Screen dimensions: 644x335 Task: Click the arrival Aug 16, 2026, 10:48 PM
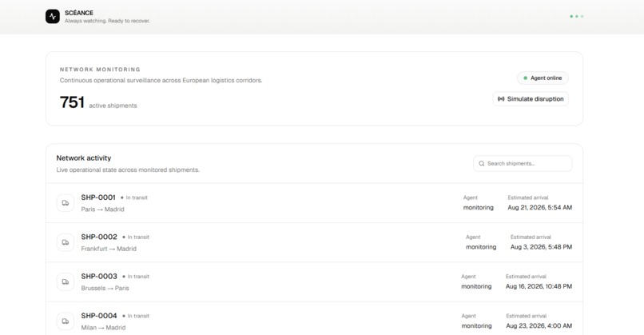539,286
